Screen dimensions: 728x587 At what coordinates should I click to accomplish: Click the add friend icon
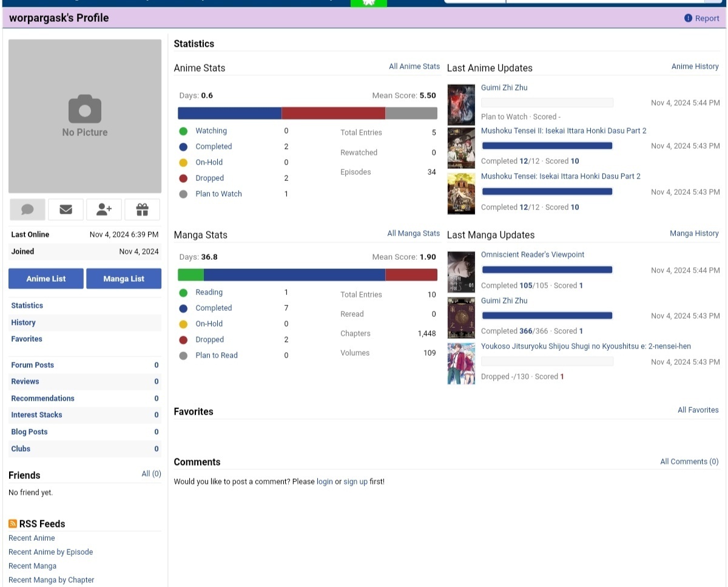click(x=104, y=209)
